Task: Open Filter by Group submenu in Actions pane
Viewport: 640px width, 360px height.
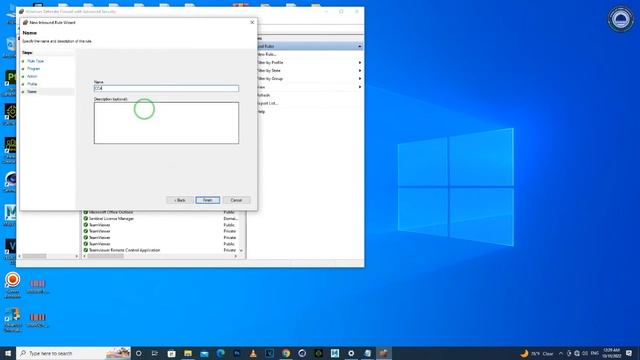Action: 309,78
